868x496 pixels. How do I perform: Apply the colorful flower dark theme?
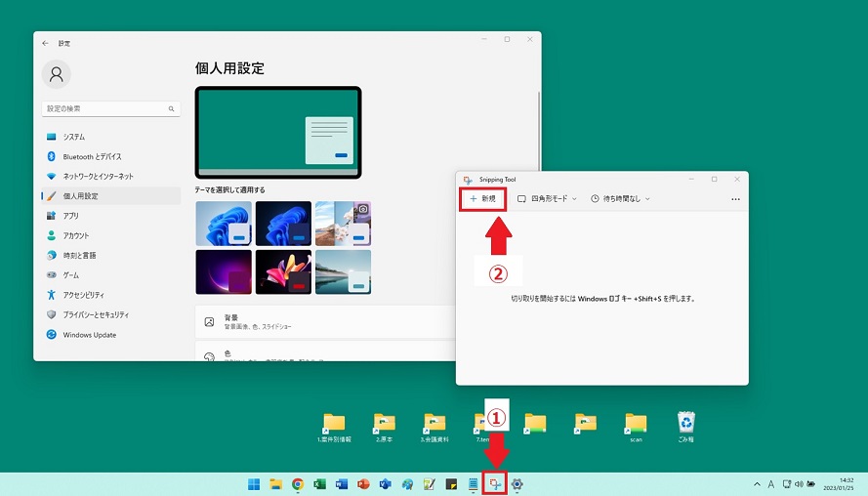pyautogui.click(x=283, y=271)
